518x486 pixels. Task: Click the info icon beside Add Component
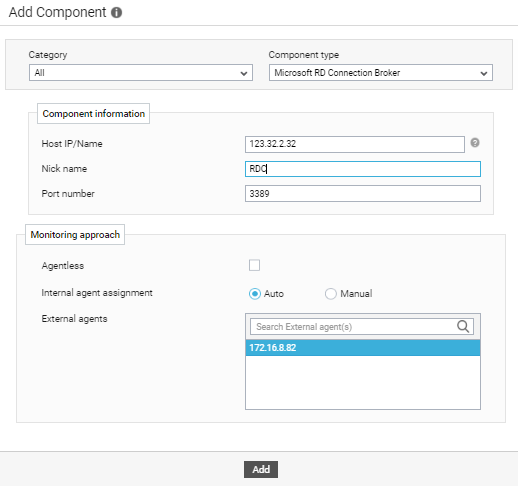116,13
